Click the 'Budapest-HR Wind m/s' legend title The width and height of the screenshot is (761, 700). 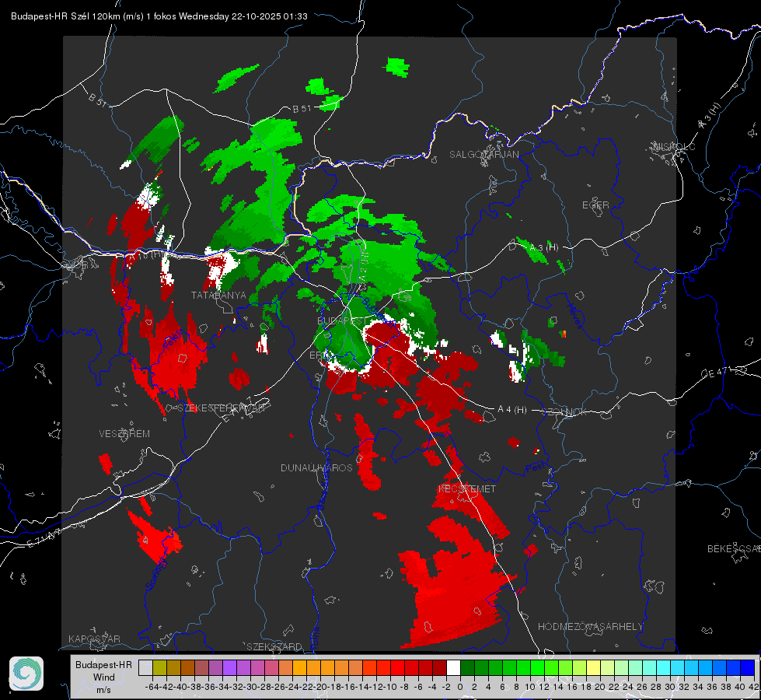(104, 677)
